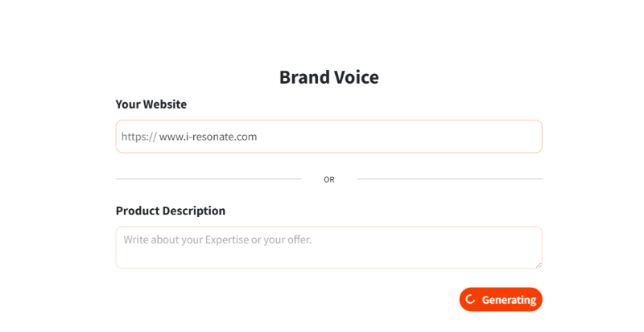Image resolution: width=644 pixels, height=332 pixels.
Task: Click into the Product Description textarea
Action: tap(328, 252)
